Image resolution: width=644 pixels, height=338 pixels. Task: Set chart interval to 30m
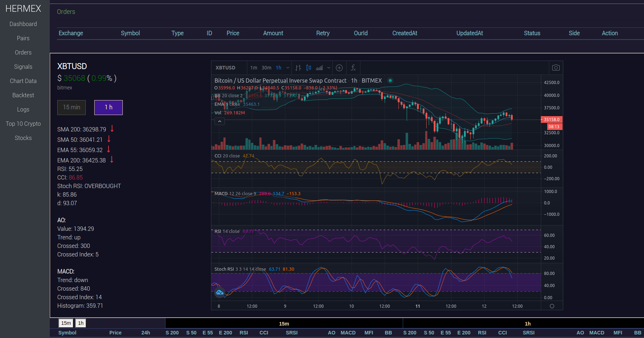266,68
